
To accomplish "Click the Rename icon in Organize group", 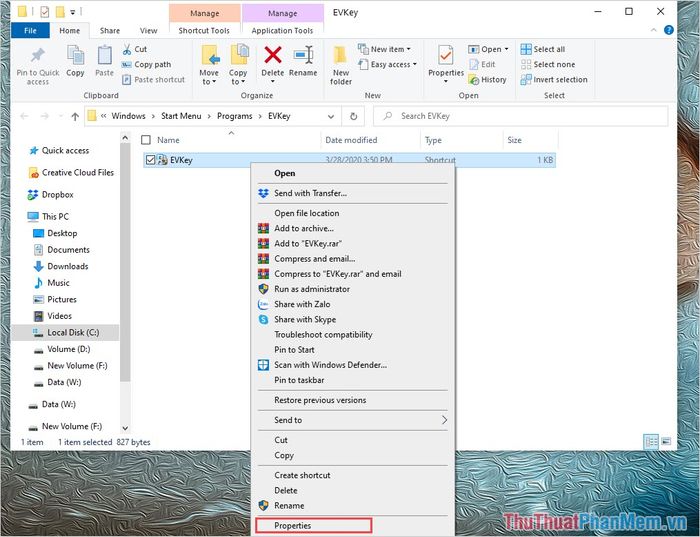I will [303, 58].
